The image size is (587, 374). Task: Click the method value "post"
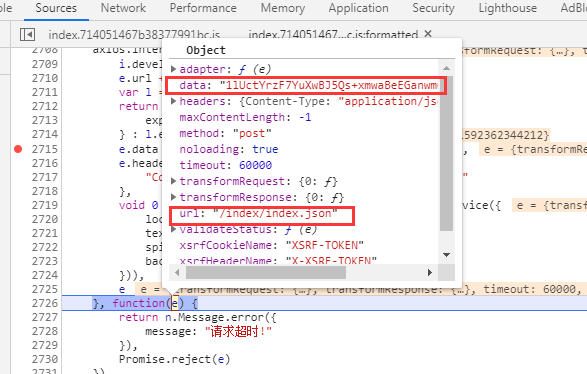tap(252, 133)
